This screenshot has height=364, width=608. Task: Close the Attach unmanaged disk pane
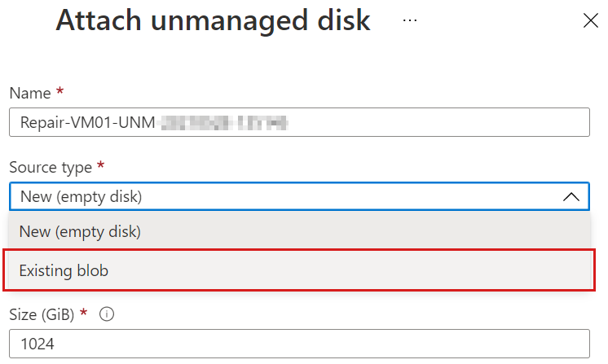pos(590,21)
